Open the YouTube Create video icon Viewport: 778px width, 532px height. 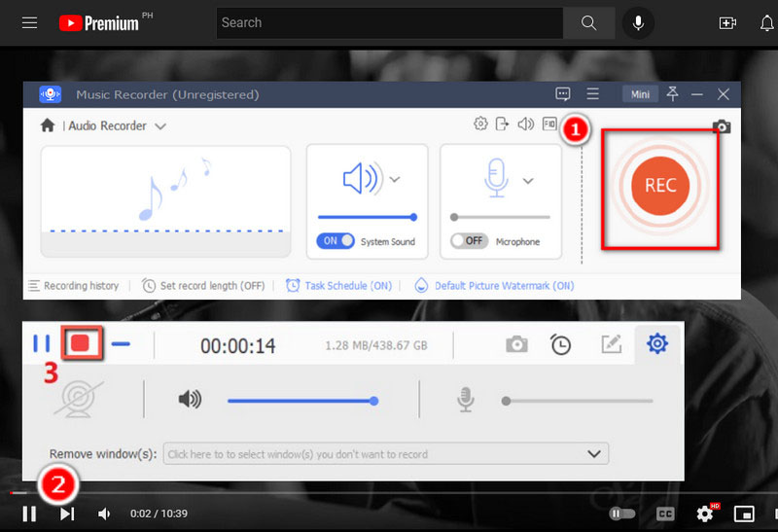(727, 22)
